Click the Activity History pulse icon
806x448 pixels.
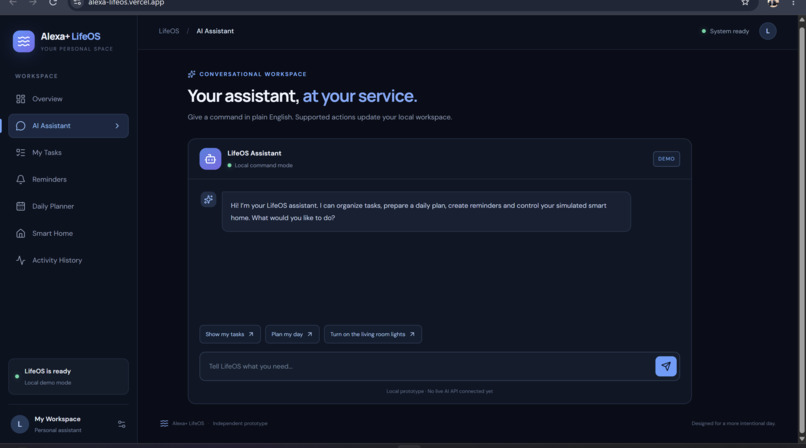[x=21, y=260]
